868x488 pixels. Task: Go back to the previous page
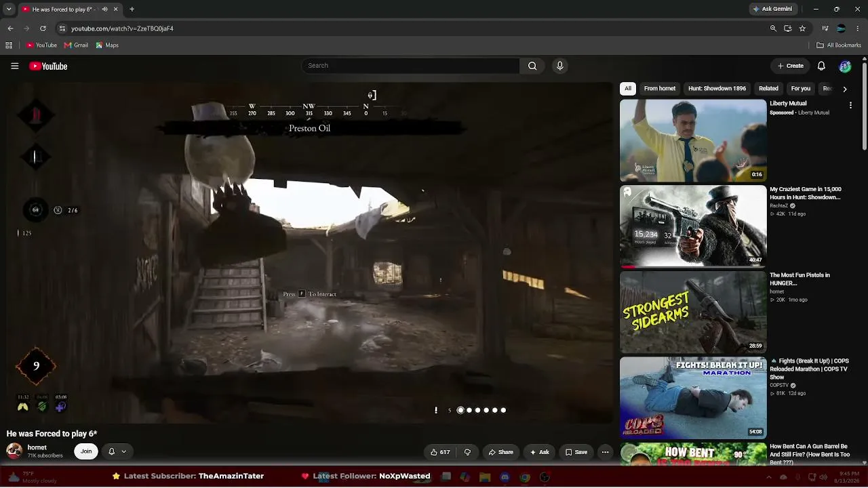pyautogui.click(x=10, y=28)
